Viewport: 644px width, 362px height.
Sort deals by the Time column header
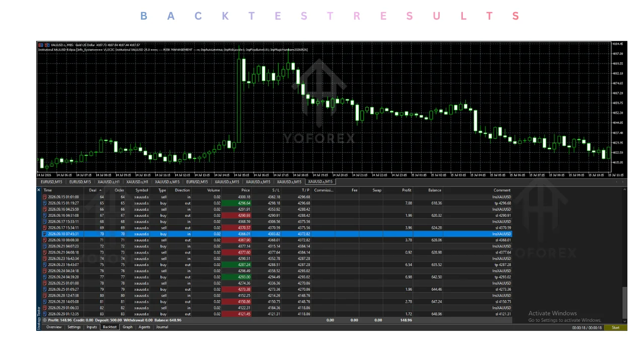coord(48,190)
